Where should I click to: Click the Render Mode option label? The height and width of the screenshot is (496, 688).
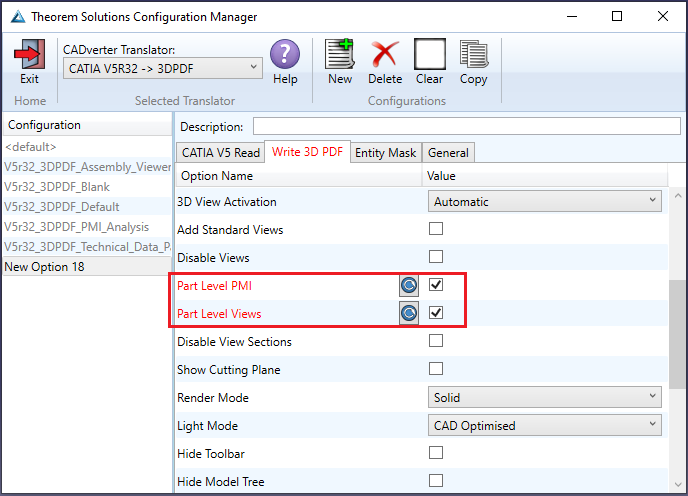point(213,398)
